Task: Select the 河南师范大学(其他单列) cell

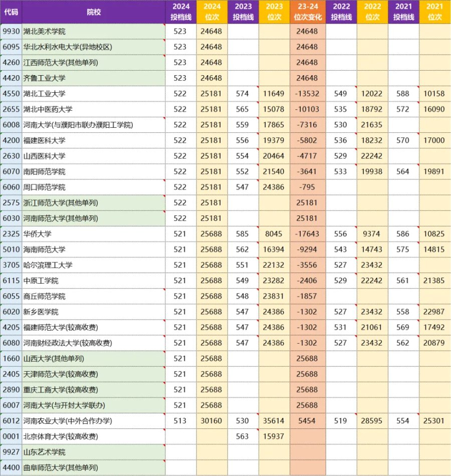Action: (x=94, y=218)
